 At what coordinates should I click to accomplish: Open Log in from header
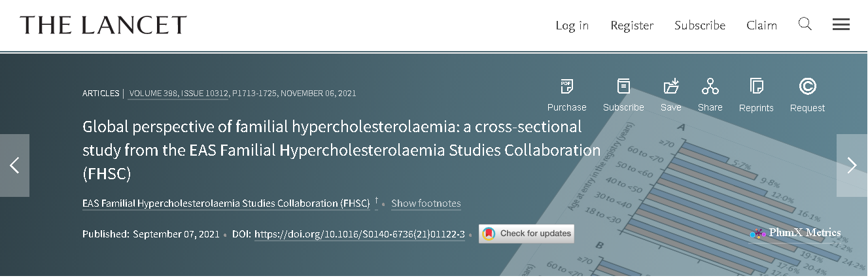[572, 26]
